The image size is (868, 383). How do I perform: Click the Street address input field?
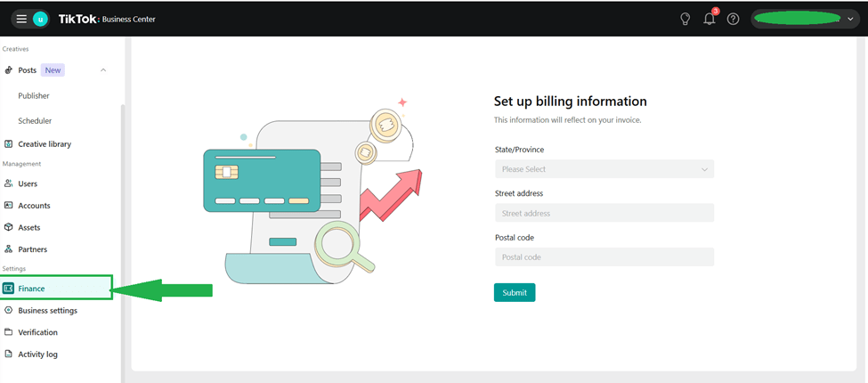604,213
